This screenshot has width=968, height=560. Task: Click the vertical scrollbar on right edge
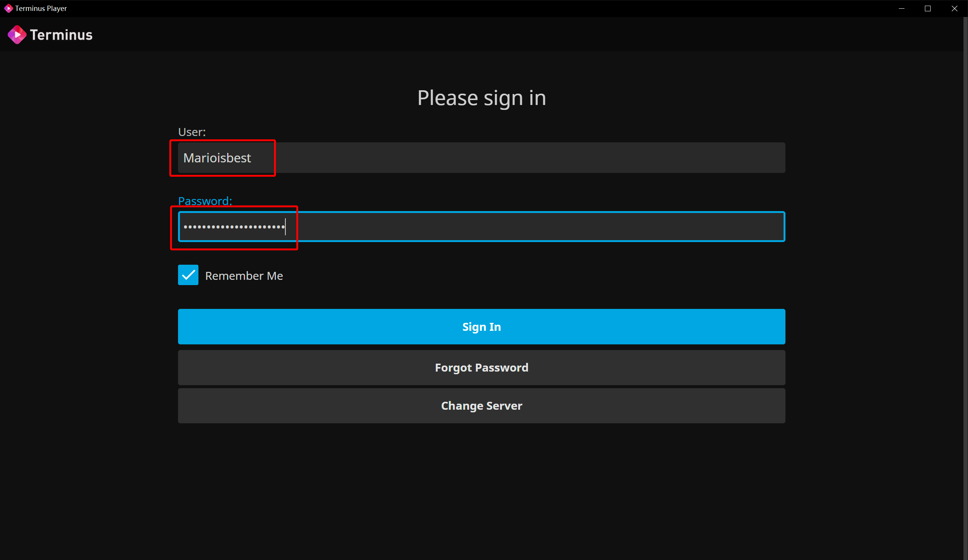[x=965, y=288]
